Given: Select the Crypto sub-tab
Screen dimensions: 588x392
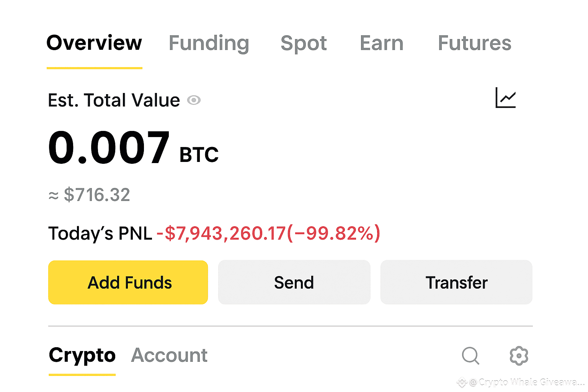Looking at the screenshot, I should point(82,356).
